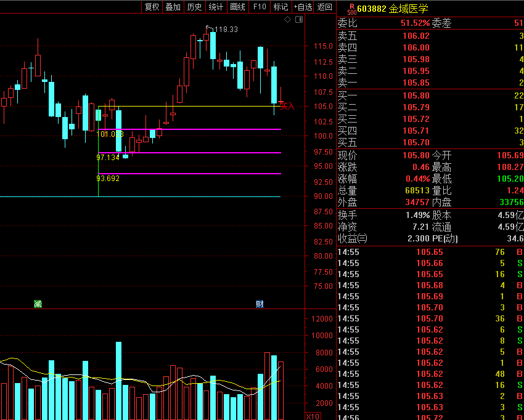Click the red 买入 label on chart
Image resolution: width=524 pixels, height=420 pixels.
click(x=287, y=106)
